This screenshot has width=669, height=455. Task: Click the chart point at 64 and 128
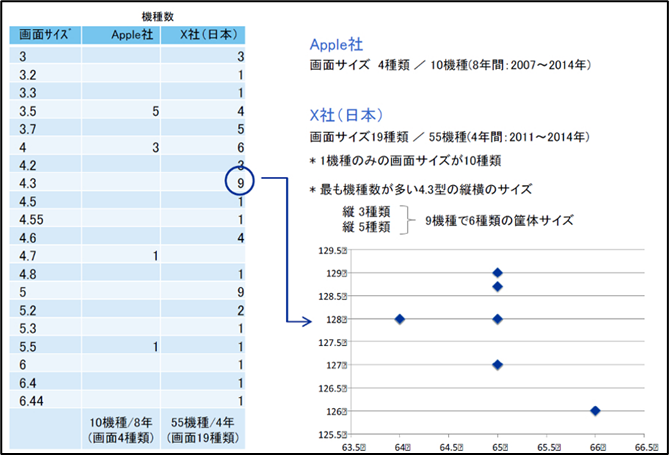coord(399,319)
